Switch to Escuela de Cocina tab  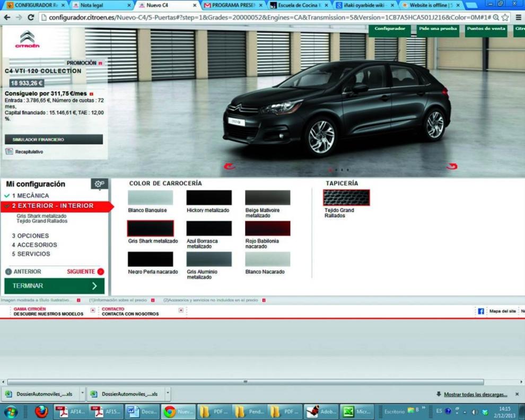(299, 5)
